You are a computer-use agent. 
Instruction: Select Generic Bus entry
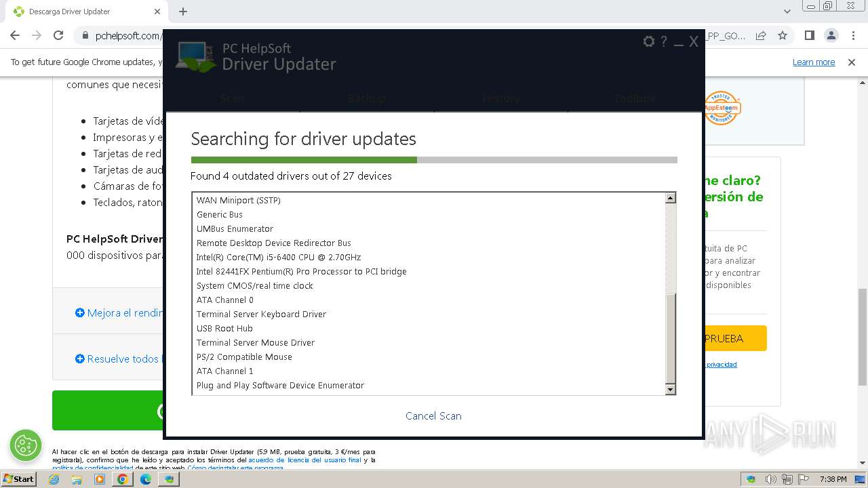click(x=219, y=214)
